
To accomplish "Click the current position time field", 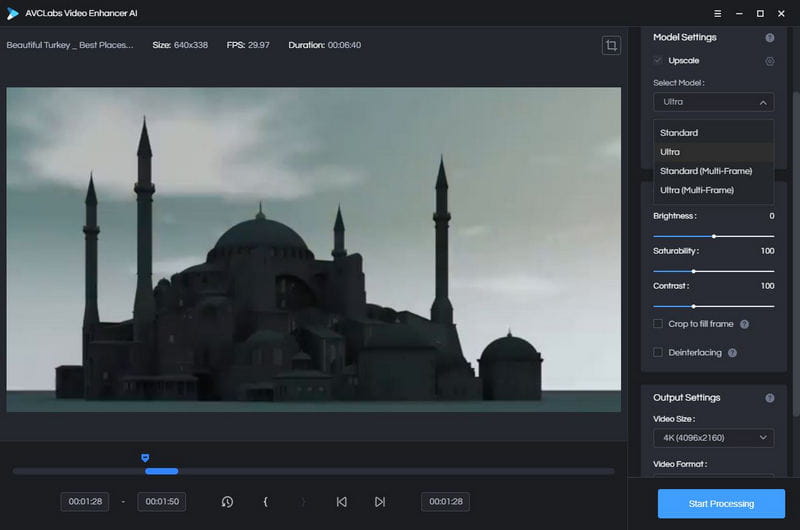I will coord(445,502).
